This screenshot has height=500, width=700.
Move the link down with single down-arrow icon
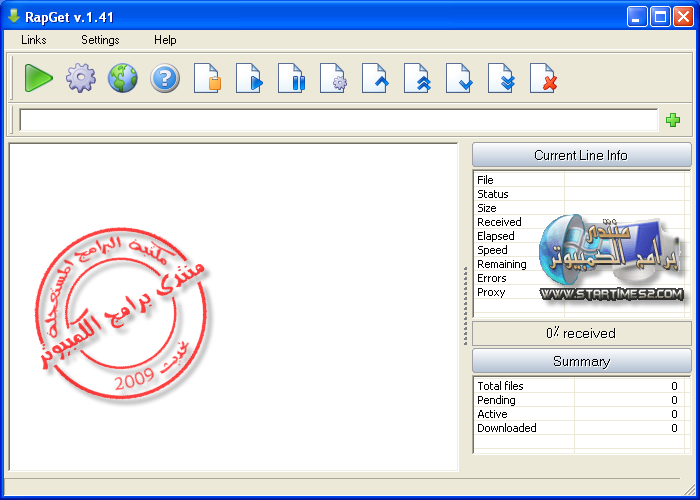[x=459, y=78]
